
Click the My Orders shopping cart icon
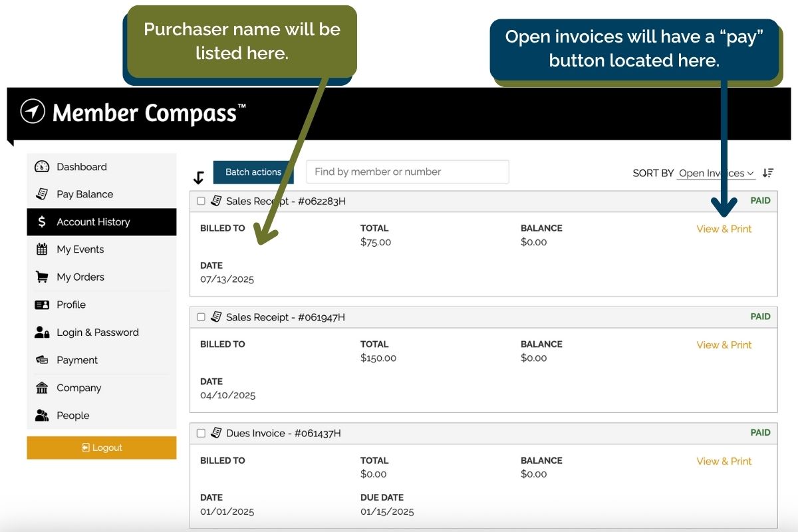[x=42, y=277]
